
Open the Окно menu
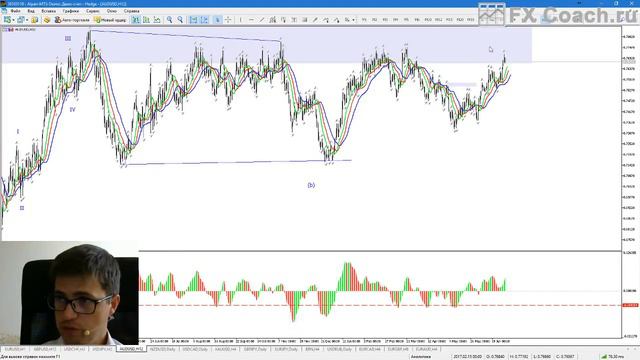pyautogui.click(x=111, y=11)
